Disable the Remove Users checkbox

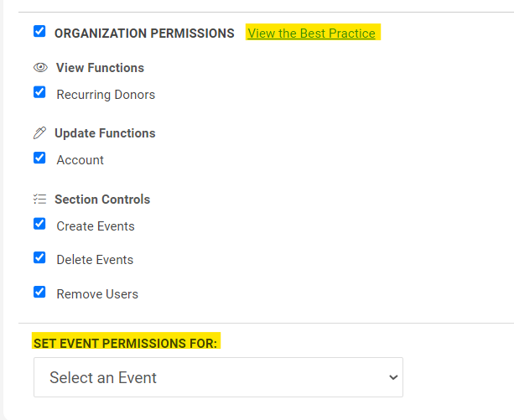[39, 292]
